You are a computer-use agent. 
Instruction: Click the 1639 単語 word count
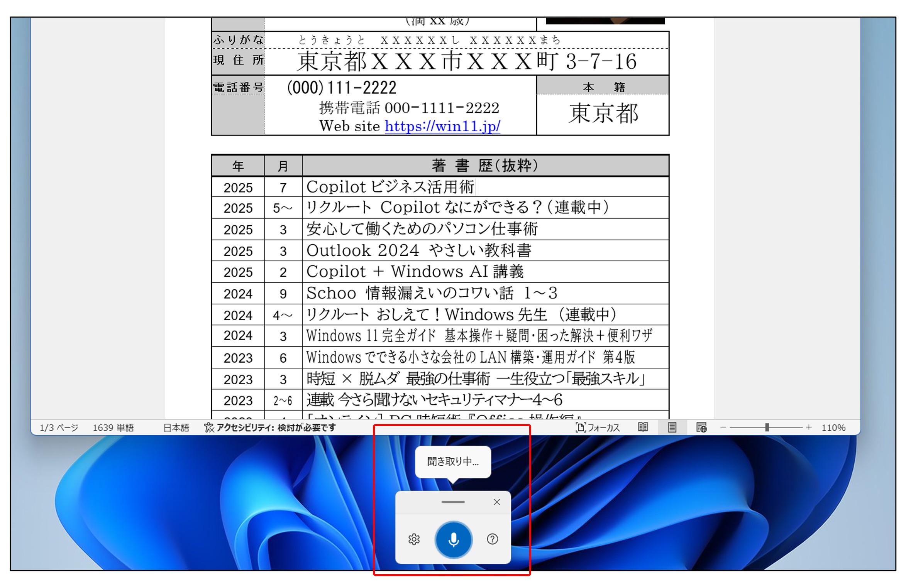click(113, 427)
